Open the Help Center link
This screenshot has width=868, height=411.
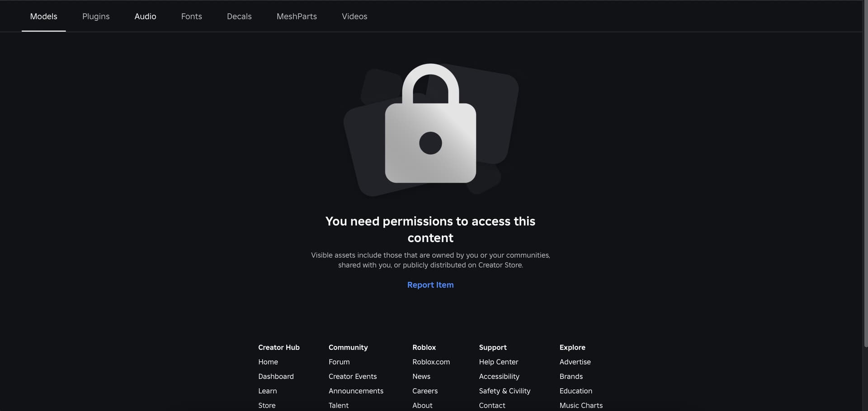pyautogui.click(x=499, y=362)
